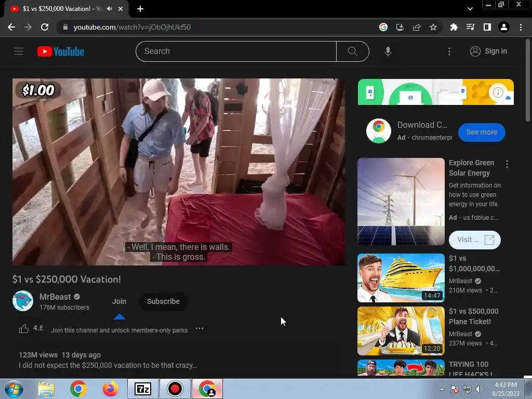Click the Chrome ad logo
This screenshot has width=532, height=399.
tap(379, 131)
